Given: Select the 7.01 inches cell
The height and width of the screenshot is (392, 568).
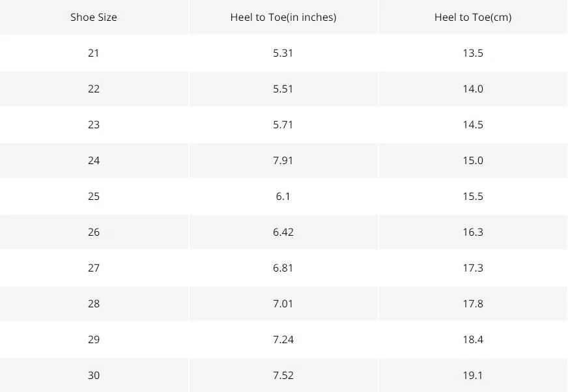Looking at the screenshot, I should click(x=283, y=303).
